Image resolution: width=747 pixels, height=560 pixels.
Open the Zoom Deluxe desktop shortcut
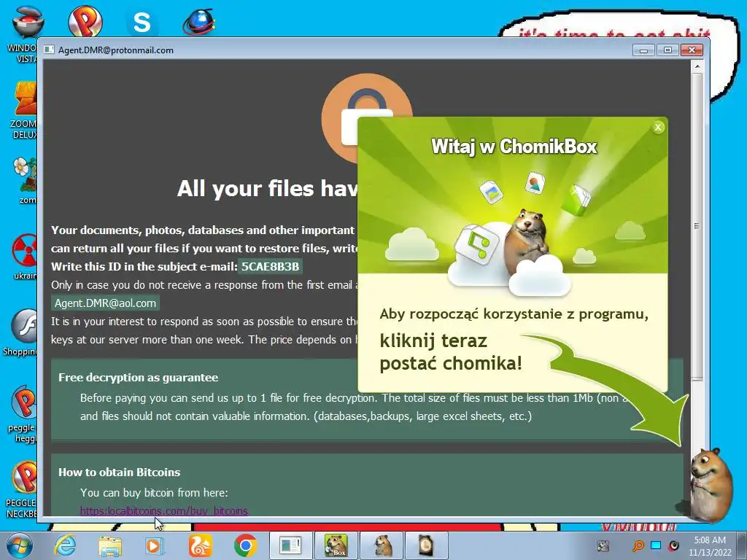tap(26, 111)
